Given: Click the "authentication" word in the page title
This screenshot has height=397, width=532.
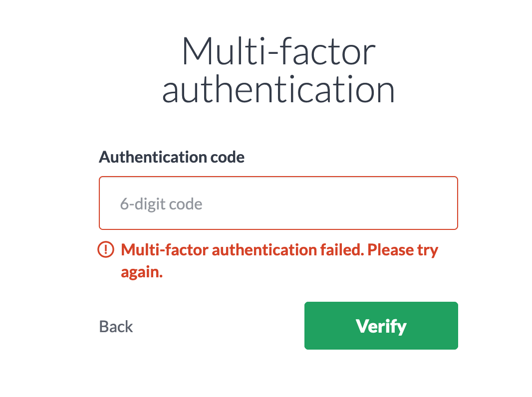Looking at the screenshot, I should click(x=278, y=89).
